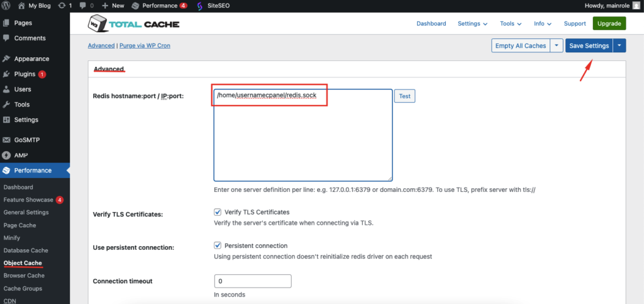Open the CDN submenu item
This screenshot has height=304, width=644.
9,301
